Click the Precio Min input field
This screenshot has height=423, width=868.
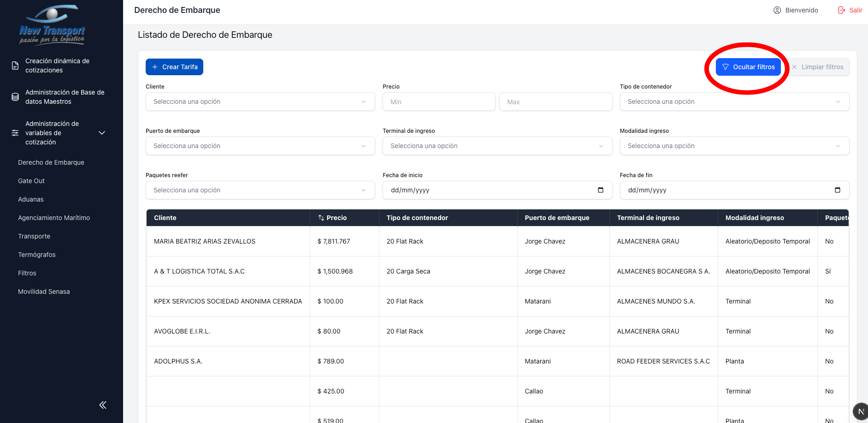438,102
